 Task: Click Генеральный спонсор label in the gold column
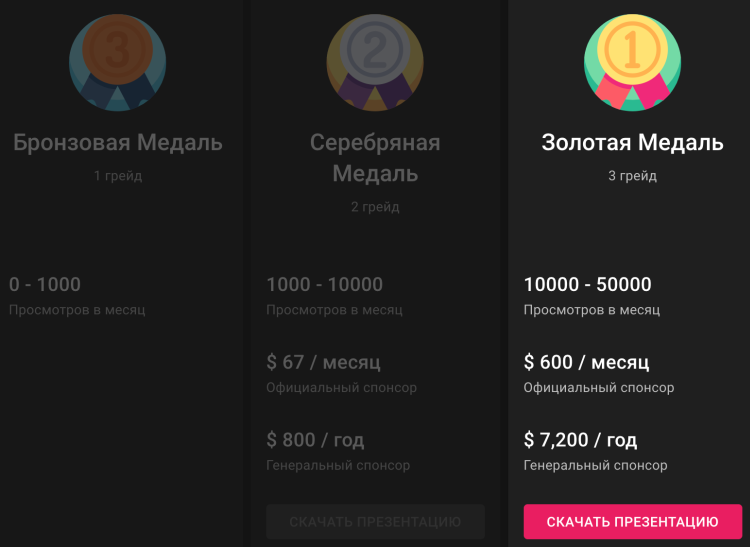pyautogui.click(x=596, y=465)
